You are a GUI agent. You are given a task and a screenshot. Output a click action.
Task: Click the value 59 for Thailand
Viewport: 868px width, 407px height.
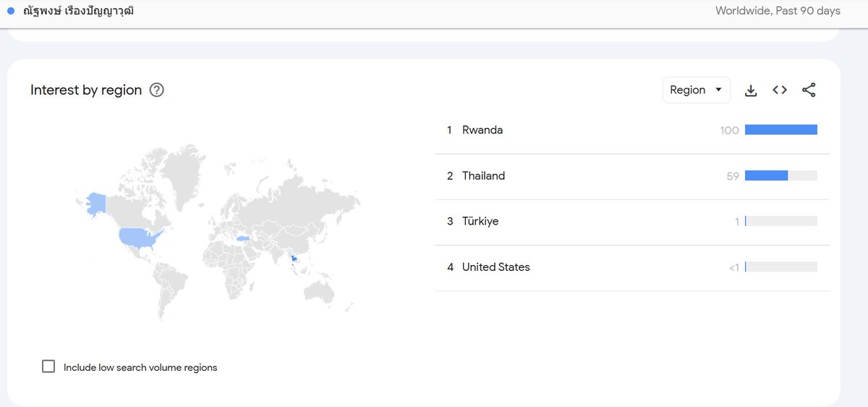click(733, 176)
